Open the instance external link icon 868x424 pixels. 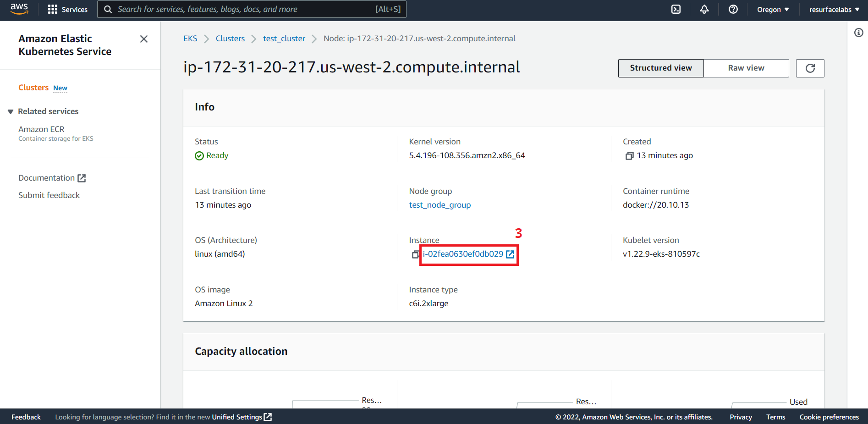click(510, 254)
